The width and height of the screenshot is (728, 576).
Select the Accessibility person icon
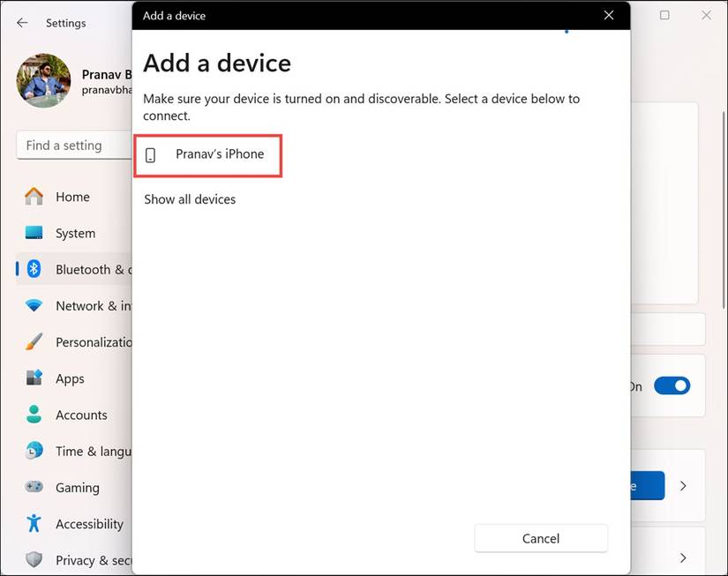(x=34, y=523)
